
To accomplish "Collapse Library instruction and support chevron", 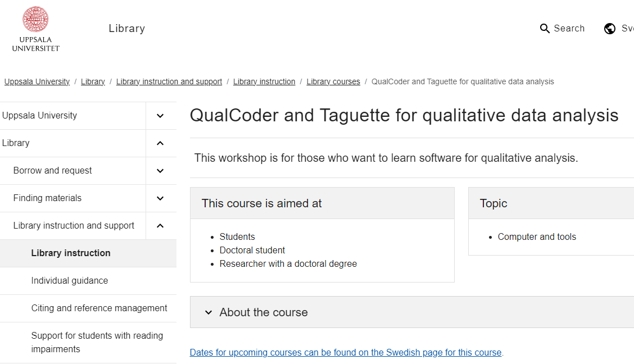I will tap(160, 226).
